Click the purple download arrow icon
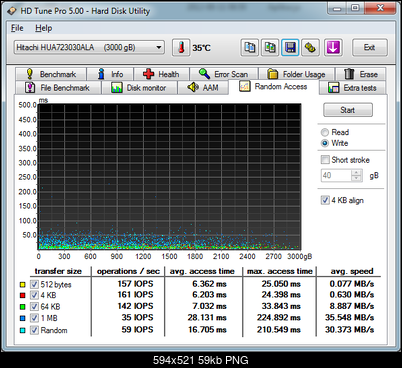This screenshot has width=402, height=368. tap(333, 47)
